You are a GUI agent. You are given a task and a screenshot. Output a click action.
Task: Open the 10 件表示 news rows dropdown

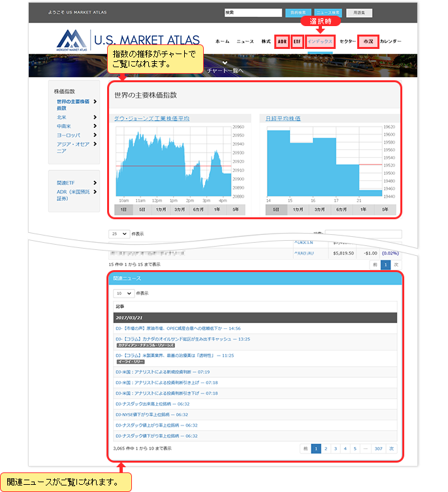pos(124,294)
